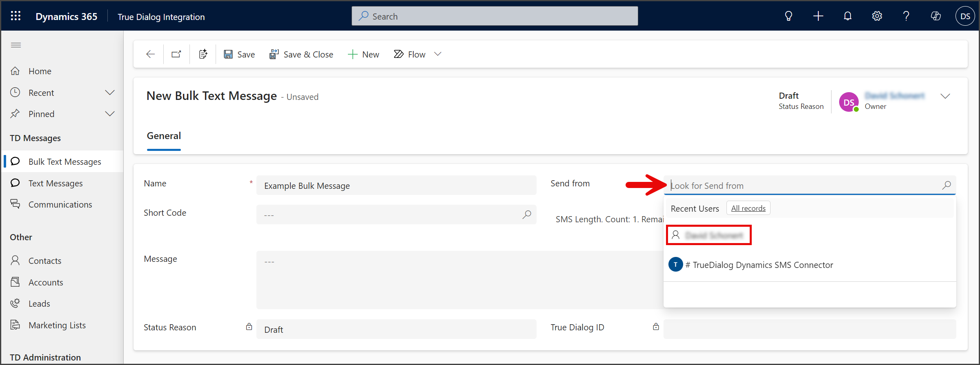The height and width of the screenshot is (365, 980).
Task: Open the help question mark
Action: click(906, 16)
